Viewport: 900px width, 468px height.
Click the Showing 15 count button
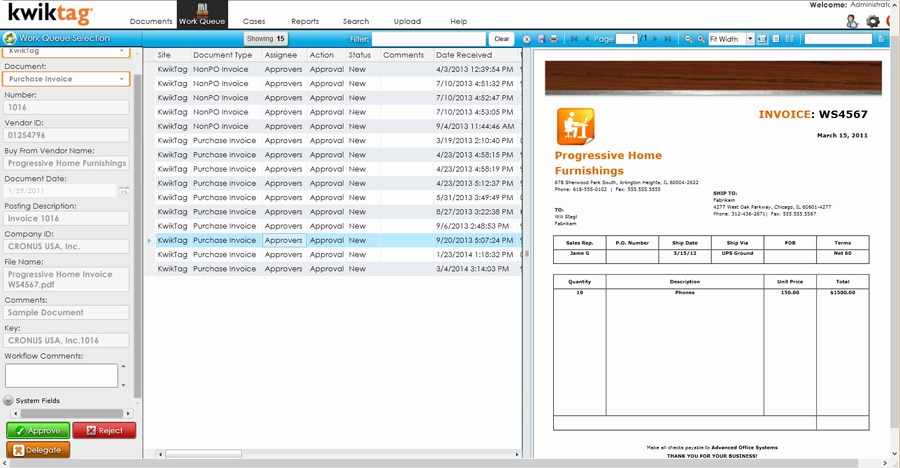[x=265, y=39]
